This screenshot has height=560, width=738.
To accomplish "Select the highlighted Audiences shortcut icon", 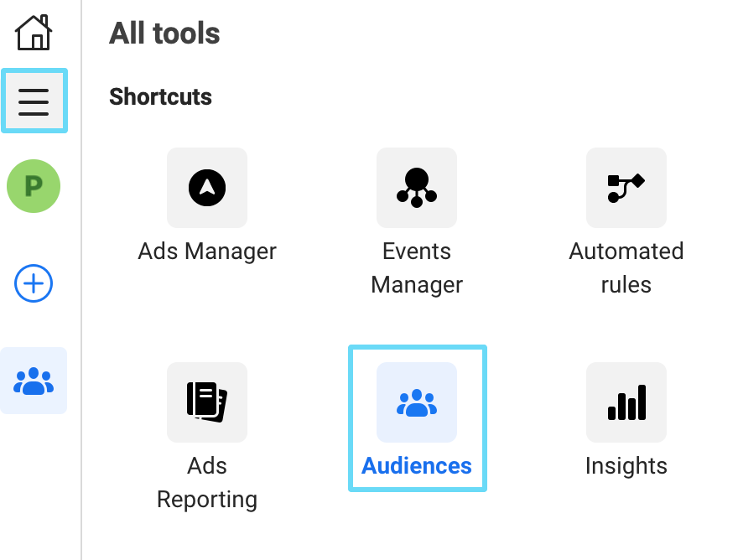I will (x=417, y=402).
